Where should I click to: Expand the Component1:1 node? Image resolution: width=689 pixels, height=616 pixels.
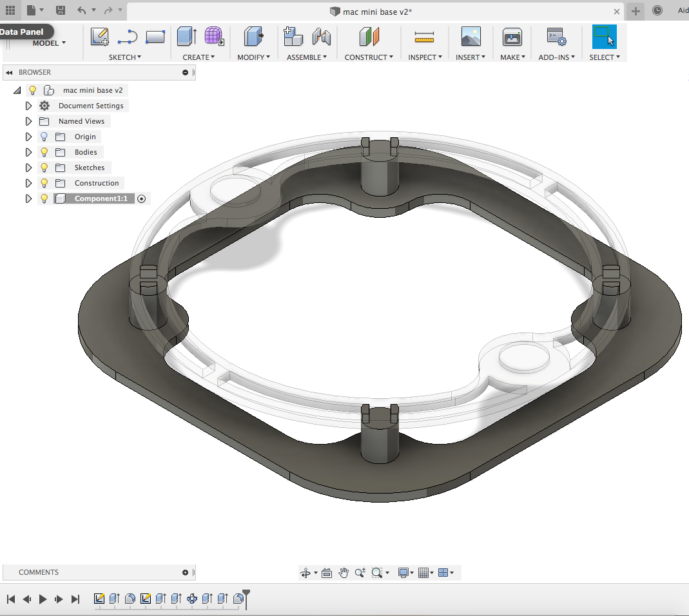click(x=28, y=198)
